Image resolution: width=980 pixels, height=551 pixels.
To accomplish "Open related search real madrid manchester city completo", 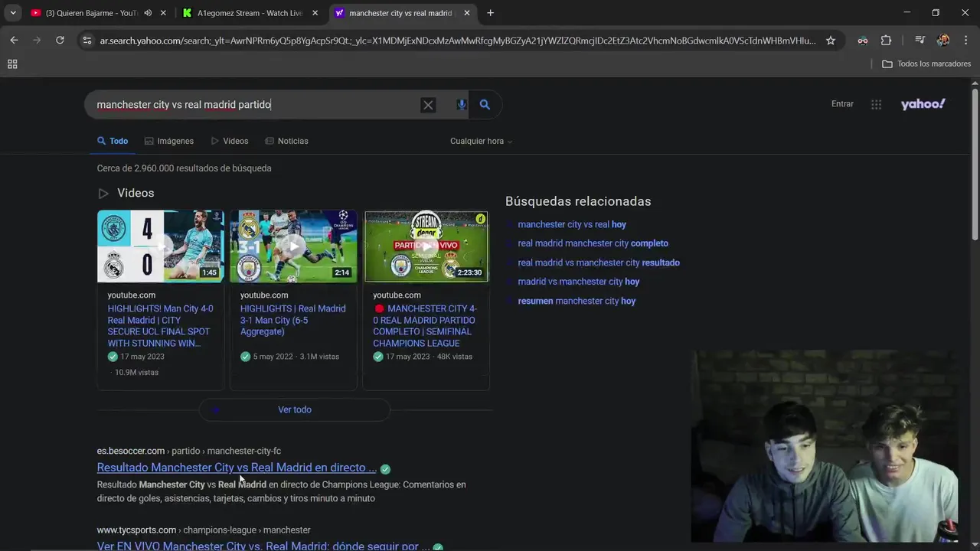I will 593,243.
